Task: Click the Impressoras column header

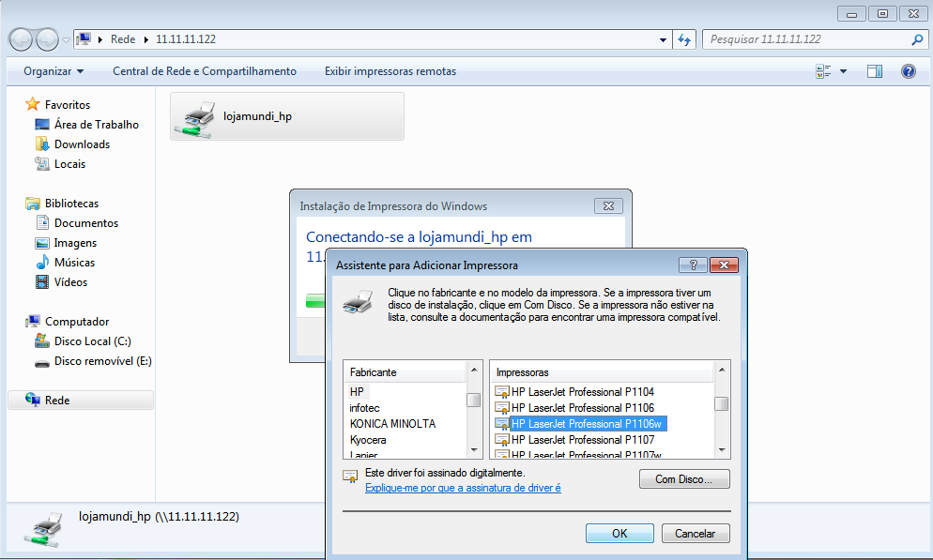Action: 603,372
